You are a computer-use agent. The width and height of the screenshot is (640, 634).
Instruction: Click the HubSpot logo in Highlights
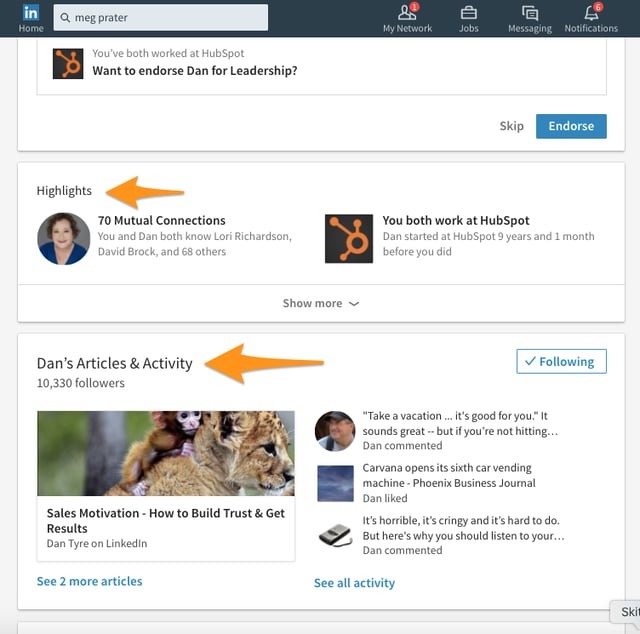pos(349,238)
